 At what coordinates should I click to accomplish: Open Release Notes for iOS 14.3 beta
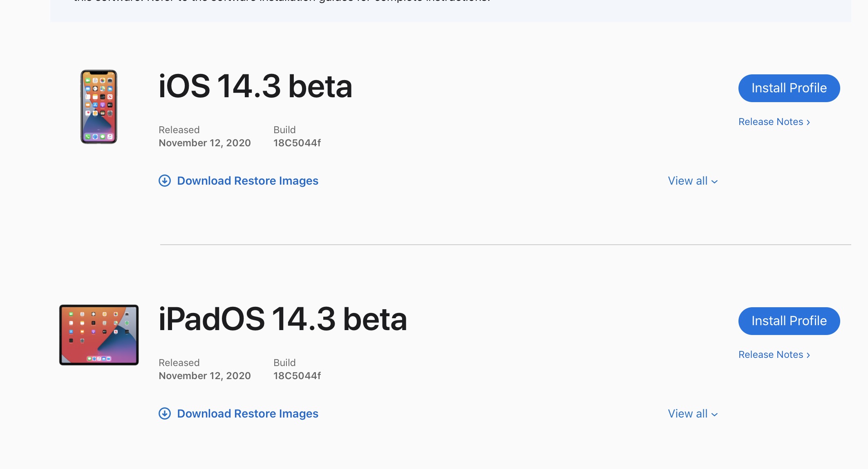pyautogui.click(x=774, y=122)
